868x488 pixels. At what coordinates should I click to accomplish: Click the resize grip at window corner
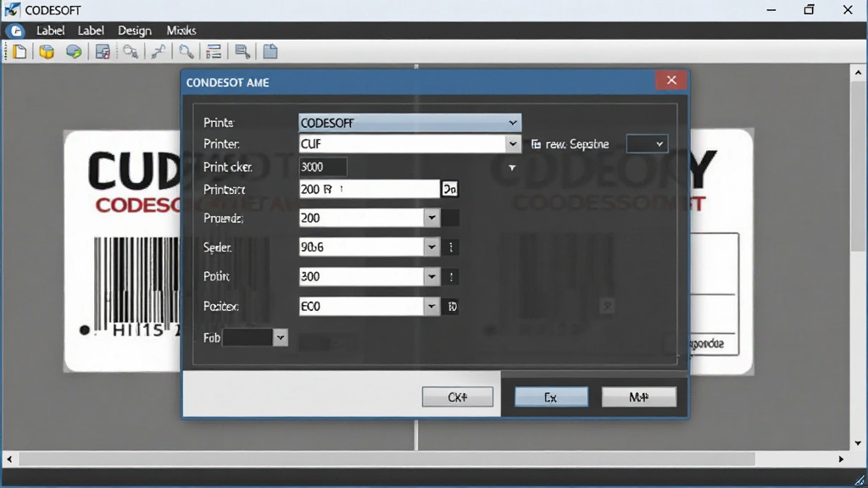pos(860,480)
